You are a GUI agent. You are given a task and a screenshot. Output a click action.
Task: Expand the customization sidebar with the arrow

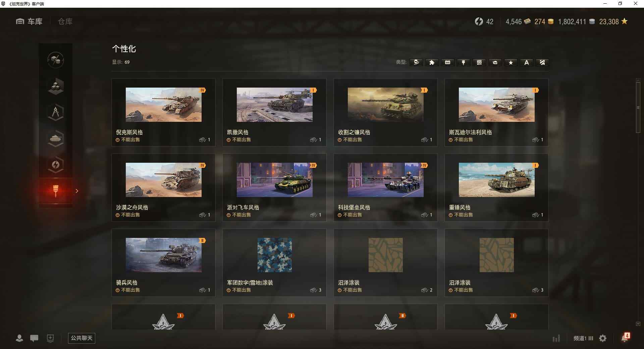coord(77,191)
